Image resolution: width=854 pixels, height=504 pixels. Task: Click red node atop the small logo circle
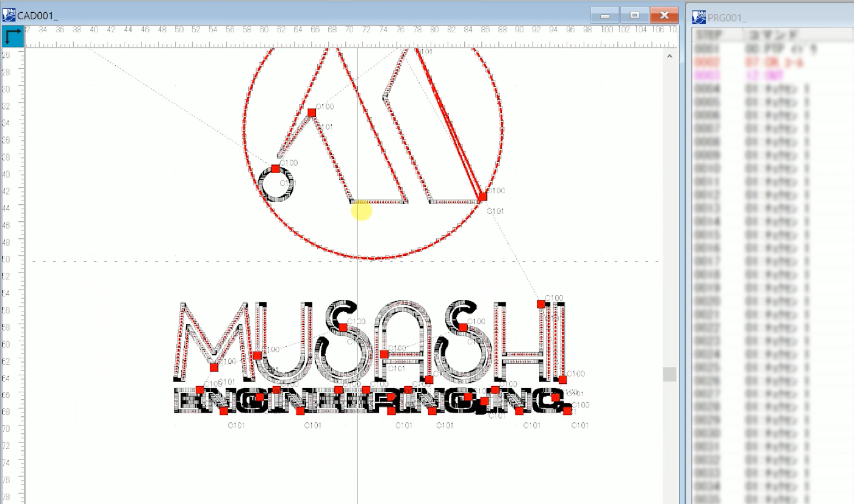[x=275, y=169]
